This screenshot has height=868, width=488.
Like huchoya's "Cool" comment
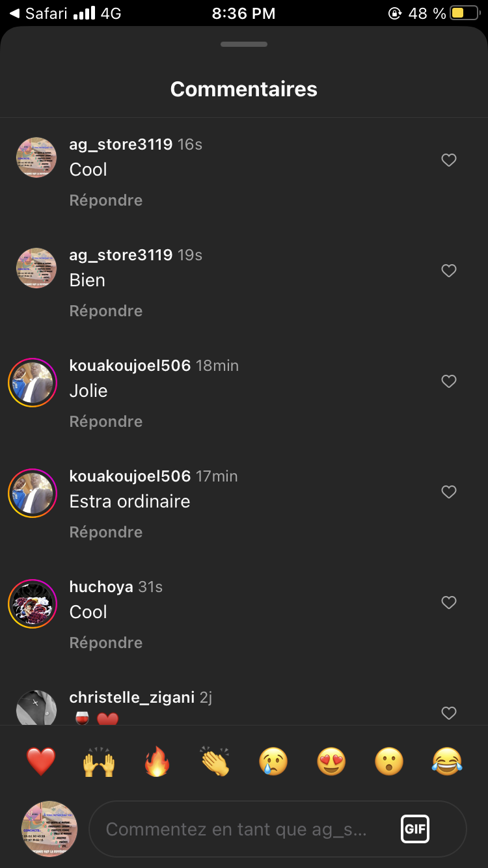pos(449,603)
